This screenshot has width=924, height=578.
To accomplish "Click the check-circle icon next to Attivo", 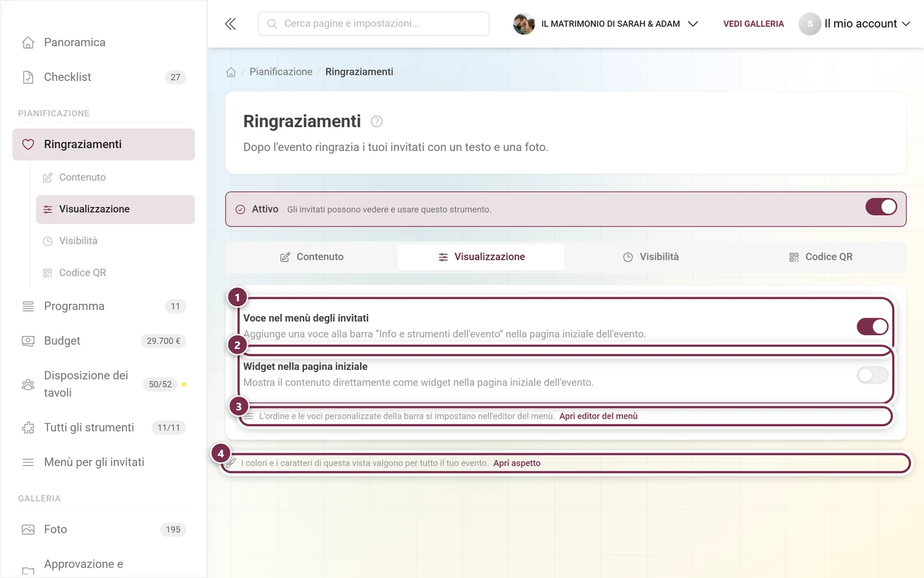I will click(x=241, y=209).
